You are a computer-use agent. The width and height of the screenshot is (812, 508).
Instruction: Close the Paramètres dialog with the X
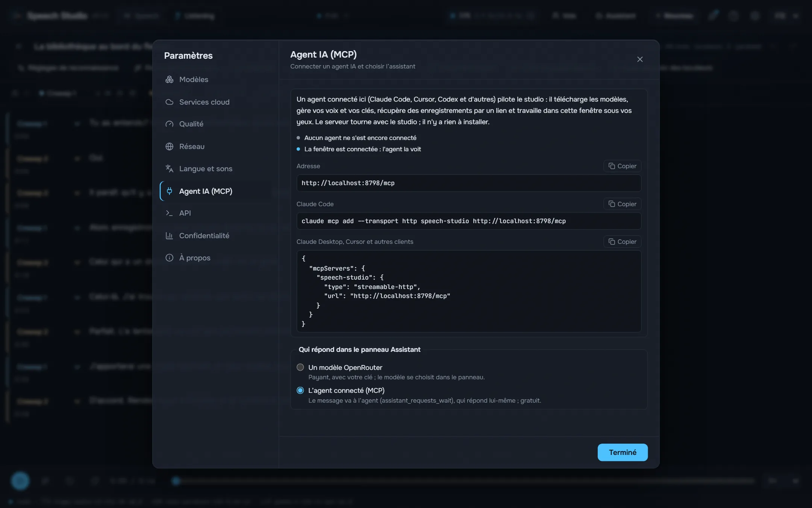[x=640, y=59]
